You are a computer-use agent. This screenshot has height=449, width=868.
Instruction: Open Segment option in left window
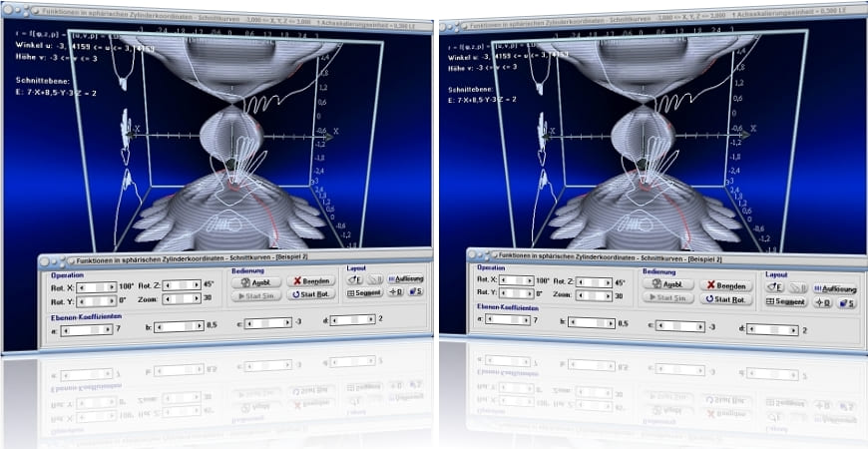pyautogui.click(x=365, y=292)
